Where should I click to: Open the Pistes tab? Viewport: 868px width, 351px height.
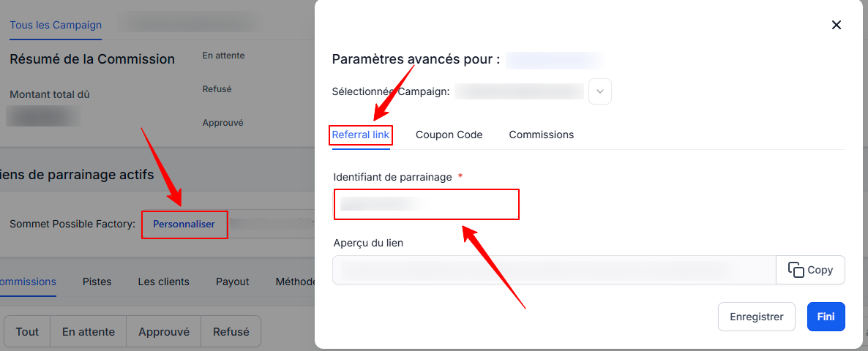(x=97, y=282)
